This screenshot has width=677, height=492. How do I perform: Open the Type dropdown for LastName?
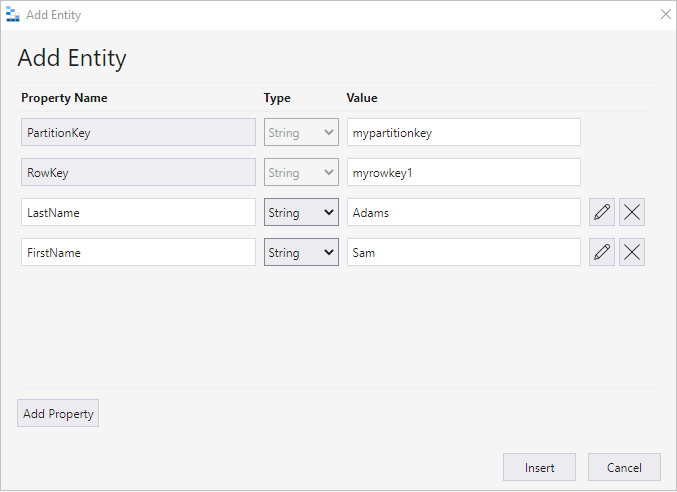[x=301, y=213]
